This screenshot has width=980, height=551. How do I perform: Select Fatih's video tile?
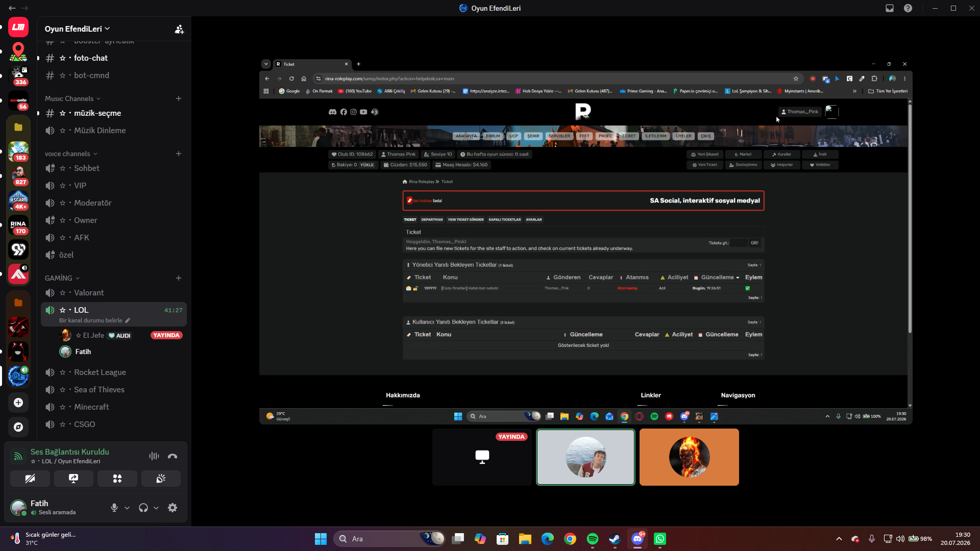pos(585,457)
